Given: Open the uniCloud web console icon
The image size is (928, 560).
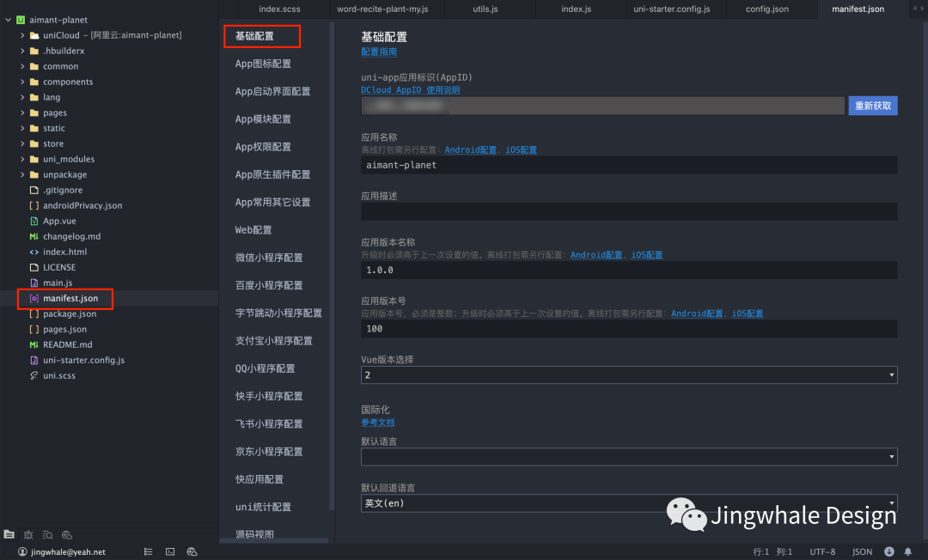Looking at the screenshot, I should tap(67, 534).
